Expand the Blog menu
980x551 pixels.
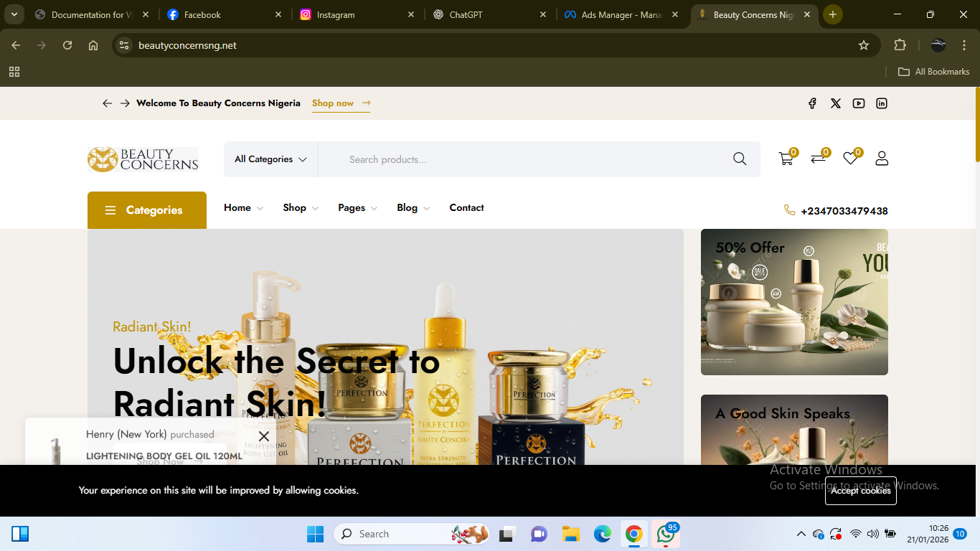(413, 208)
